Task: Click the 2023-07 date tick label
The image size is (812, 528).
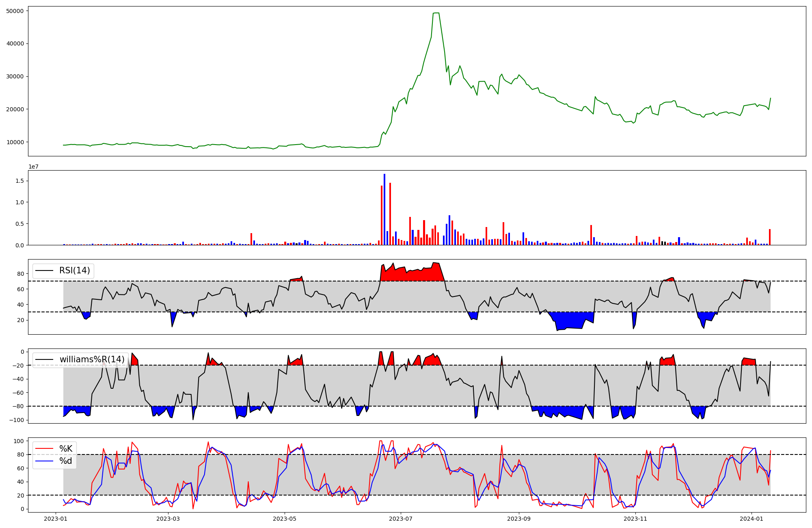Action: 401,519
